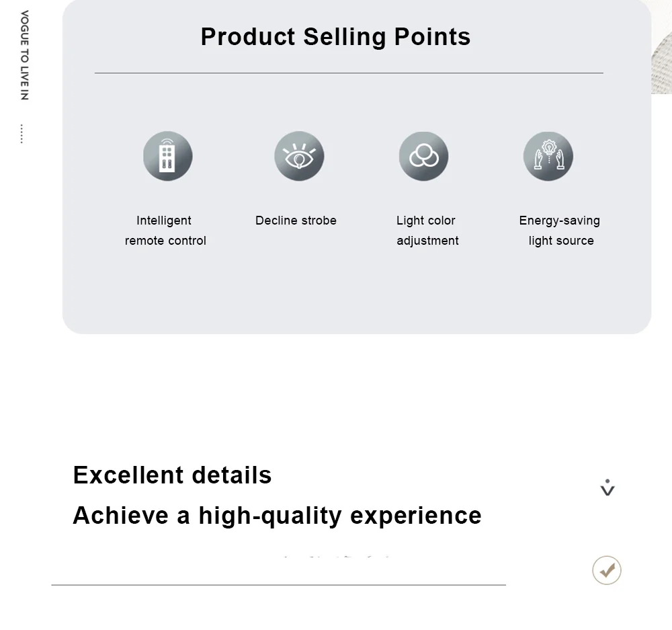
Task: Click the divider line under Product Selling Points
Action: (349, 73)
